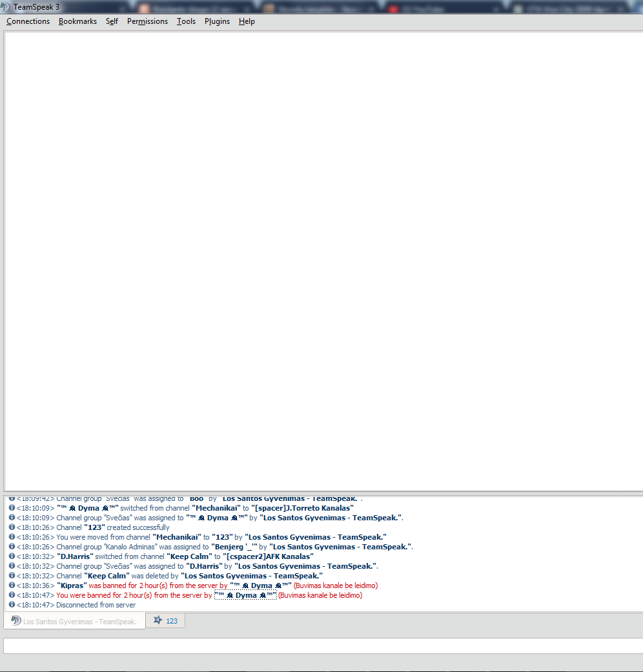Click info icon of 'Keep Calm was deleted' line
The height and width of the screenshot is (672, 643).
(x=12, y=576)
